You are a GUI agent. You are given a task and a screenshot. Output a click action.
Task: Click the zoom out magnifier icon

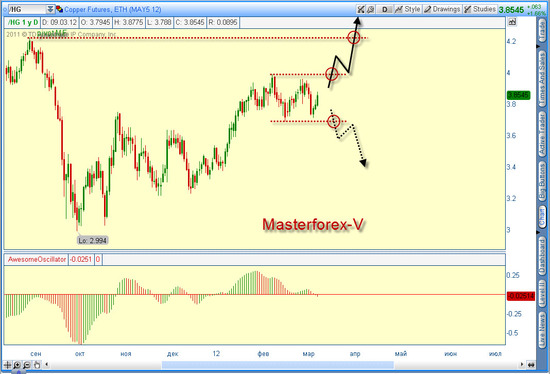point(27,365)
